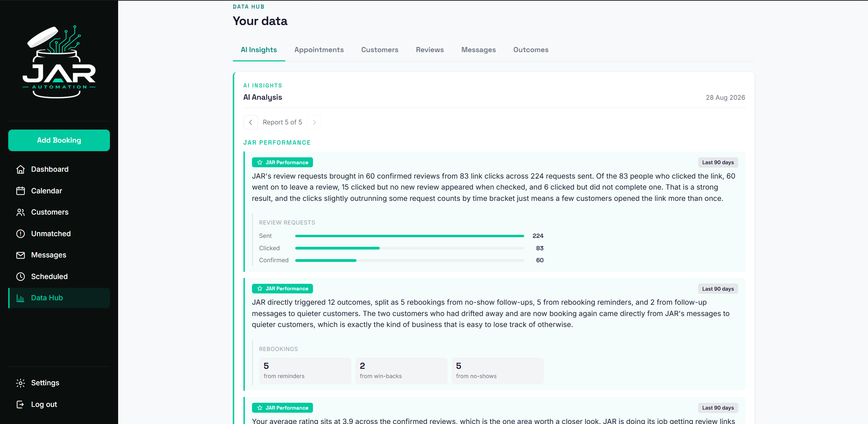Open the Unmatched page
Image resolution: width=868 pixels, height=424 pixels.
[59, 234]
